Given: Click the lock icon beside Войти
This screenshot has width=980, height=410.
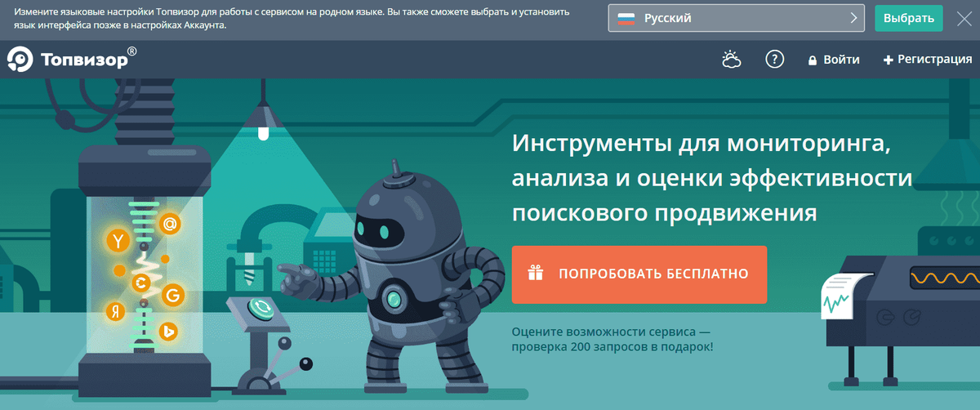Looking at the screenshot, I should pos(813,60).
